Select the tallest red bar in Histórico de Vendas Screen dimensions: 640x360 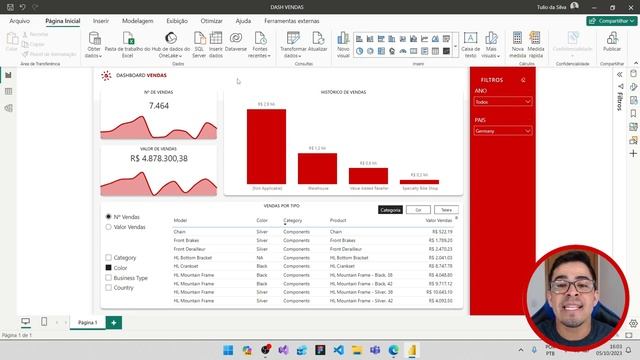(266, 147)
